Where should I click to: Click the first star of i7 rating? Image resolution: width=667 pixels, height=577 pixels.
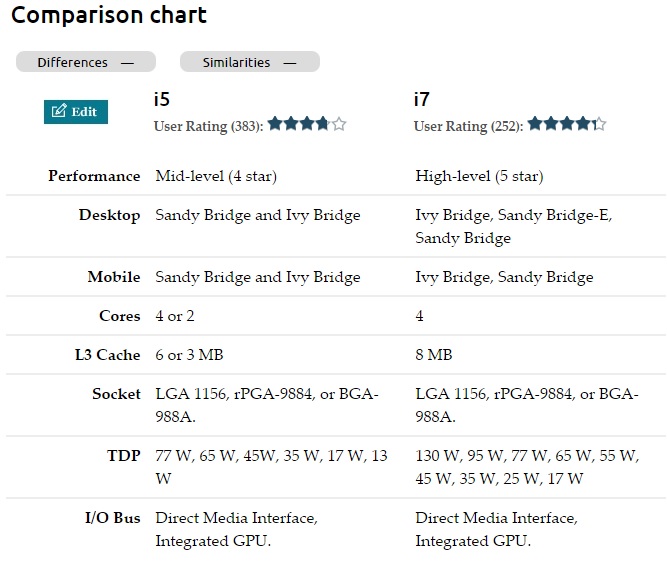[x=535, y=124]
